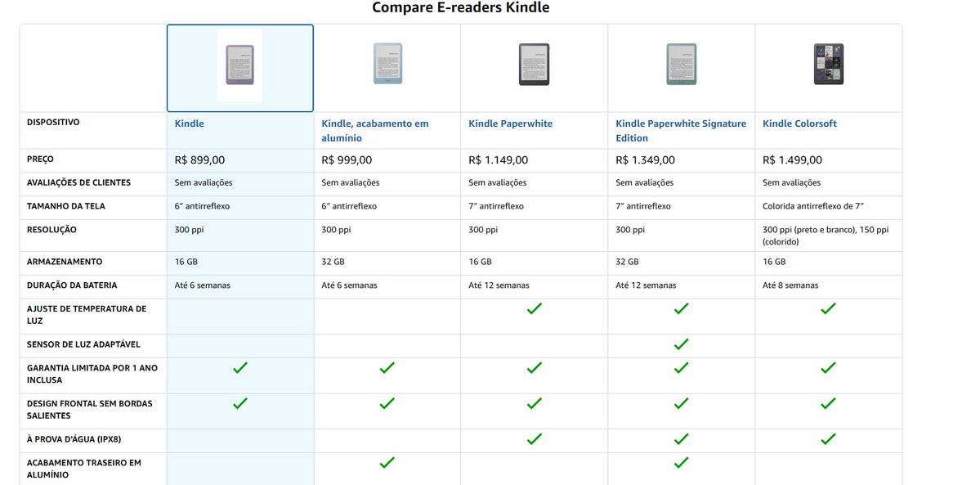Open the Kindle device link
Screen dimensions: 980x485
(190, 124)
